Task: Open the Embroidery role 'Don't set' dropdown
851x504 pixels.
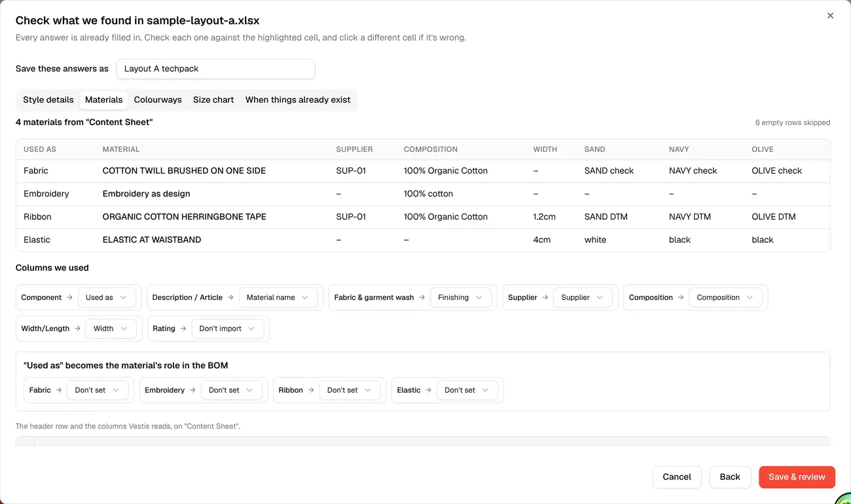Action: 232,390
